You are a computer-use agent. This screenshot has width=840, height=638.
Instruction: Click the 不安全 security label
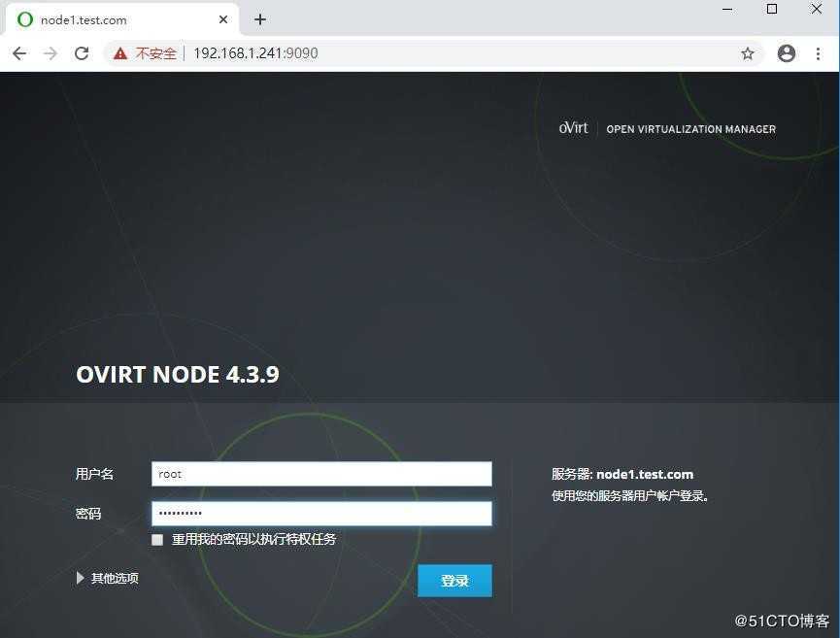point(155,53)
